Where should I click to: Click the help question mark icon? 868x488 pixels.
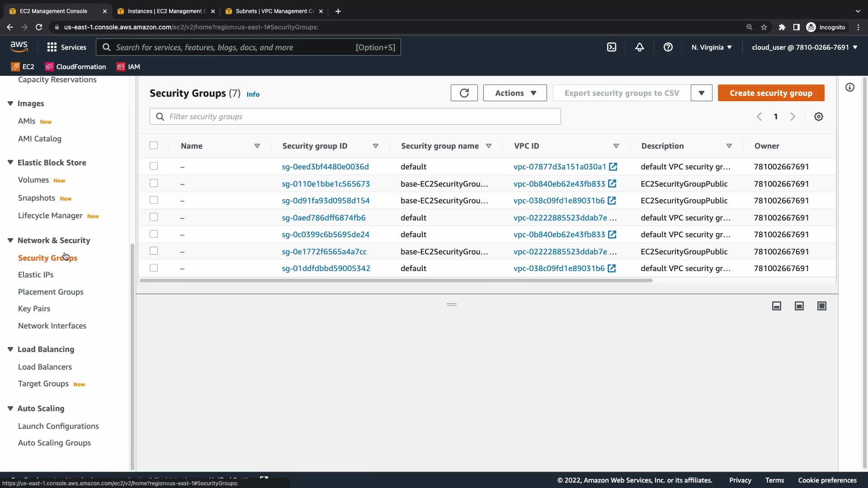(668, 47)
